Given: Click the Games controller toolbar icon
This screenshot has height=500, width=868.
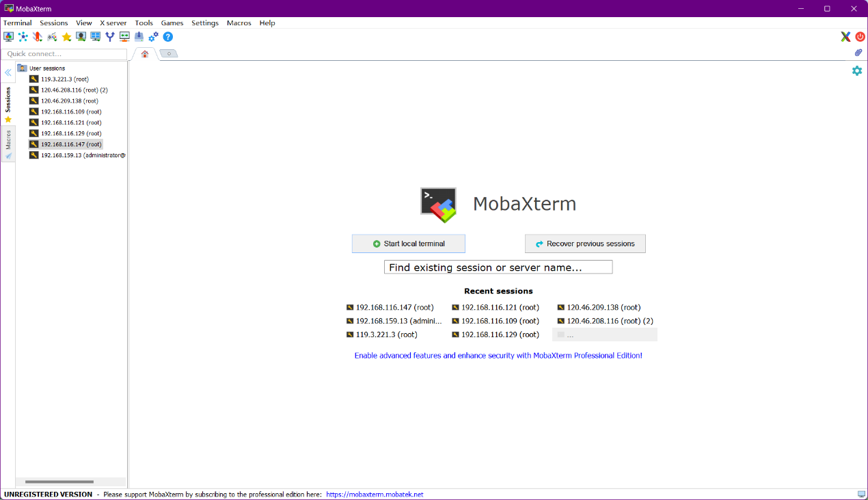Looking at the screenshot, I should pyautogui.click(x=52, y=36).
